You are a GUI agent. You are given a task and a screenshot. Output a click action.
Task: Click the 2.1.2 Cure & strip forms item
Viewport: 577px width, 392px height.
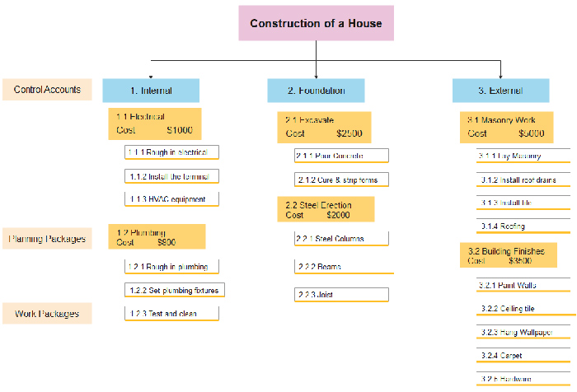point(341,180)
